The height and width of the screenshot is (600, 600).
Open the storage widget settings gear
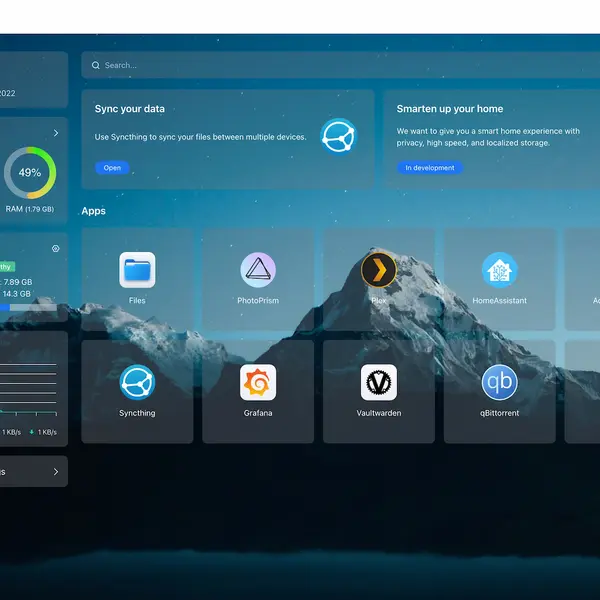[x=55, y=249]
